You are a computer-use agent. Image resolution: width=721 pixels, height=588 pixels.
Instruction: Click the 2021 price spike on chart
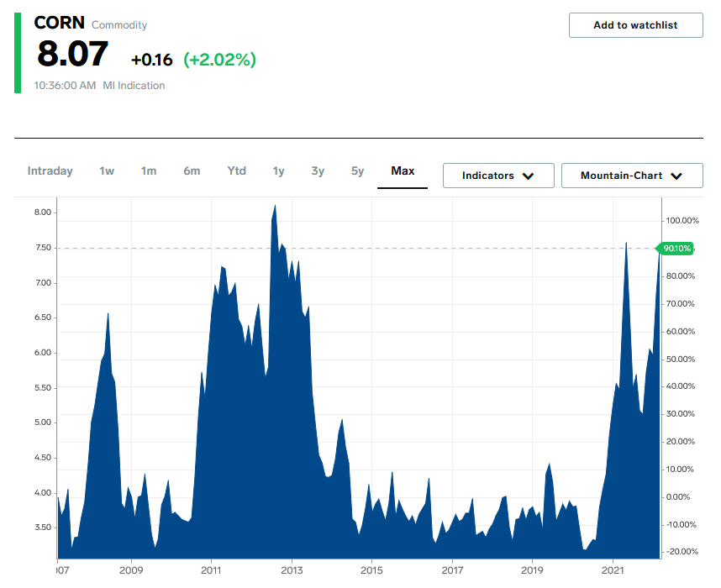coord(626,244)
